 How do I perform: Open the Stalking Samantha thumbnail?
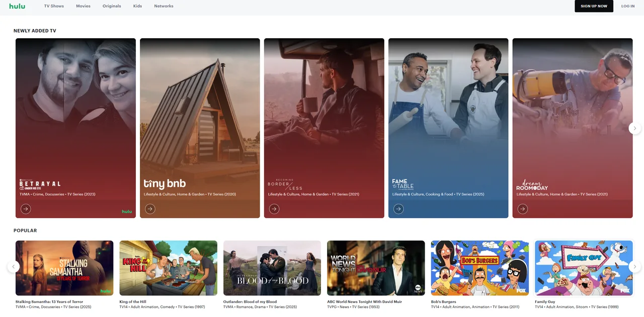click(x=64, y=268)
